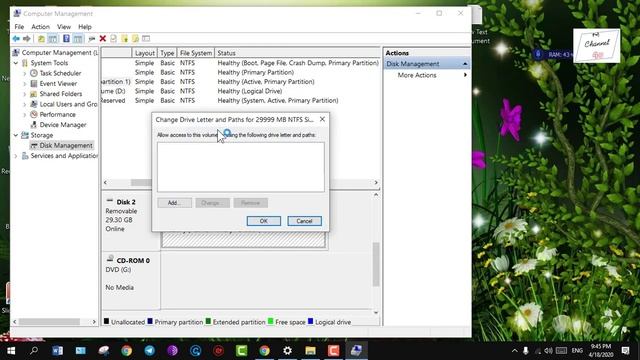Click the Change... button in dialog

point(212,203)
